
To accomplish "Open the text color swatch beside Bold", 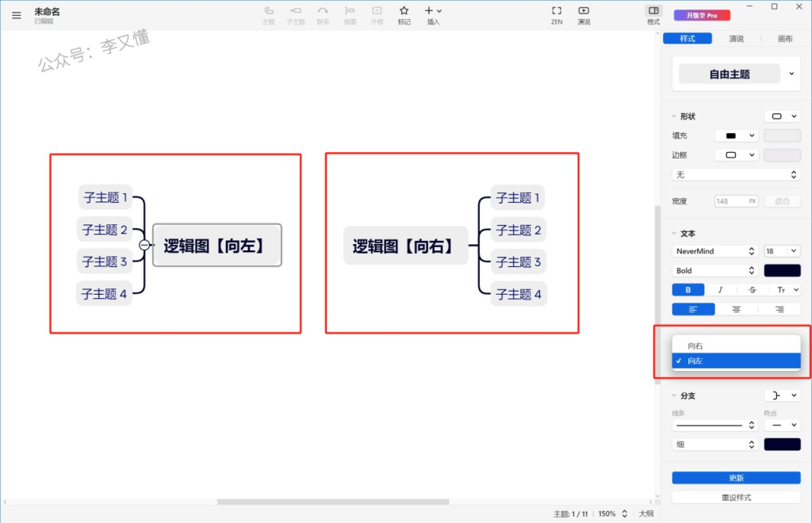I will [782, 271].
